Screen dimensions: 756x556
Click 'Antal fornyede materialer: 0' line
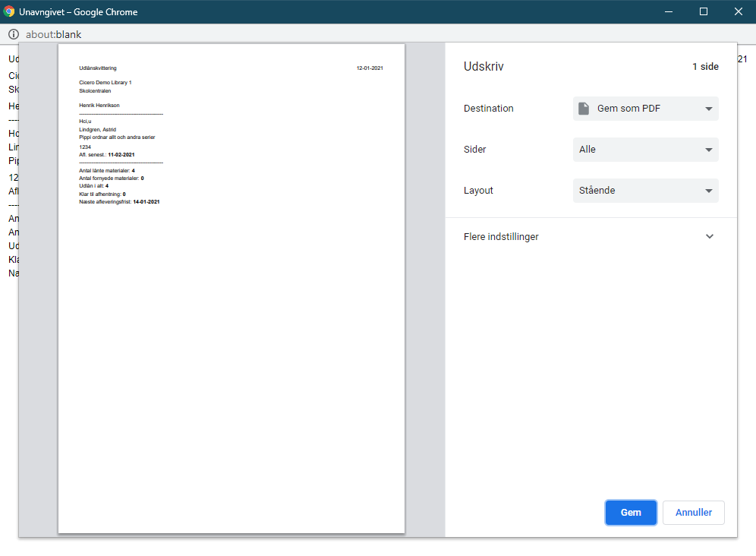click(x=112, y=178)
